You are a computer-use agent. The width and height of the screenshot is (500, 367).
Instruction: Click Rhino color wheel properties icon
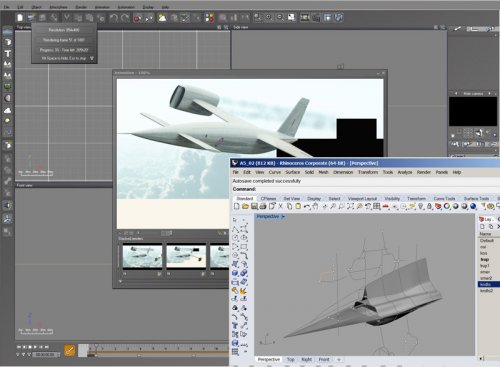pyautogui.click(x=447, y=206)
